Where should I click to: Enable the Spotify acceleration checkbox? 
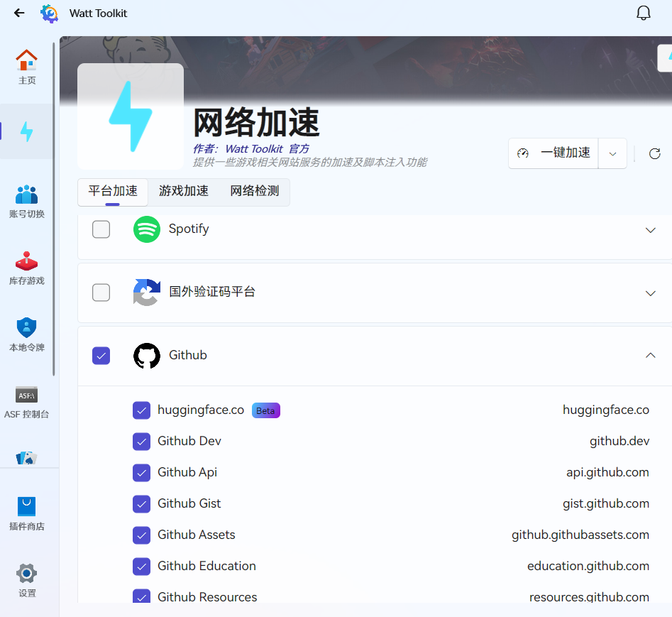(x=101, y=229)
